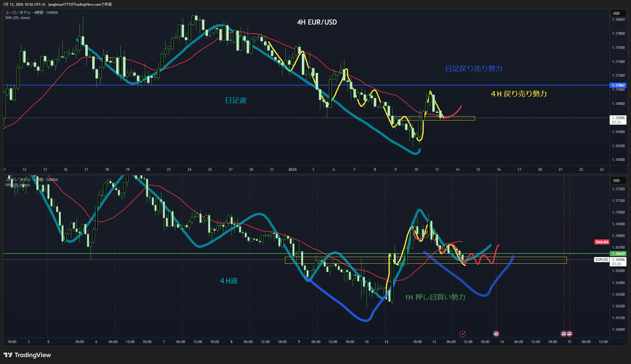This screenshot has height=364, width=631.
Task: Click date 13 on the upper time axis
Action: (x=437, y=170)
